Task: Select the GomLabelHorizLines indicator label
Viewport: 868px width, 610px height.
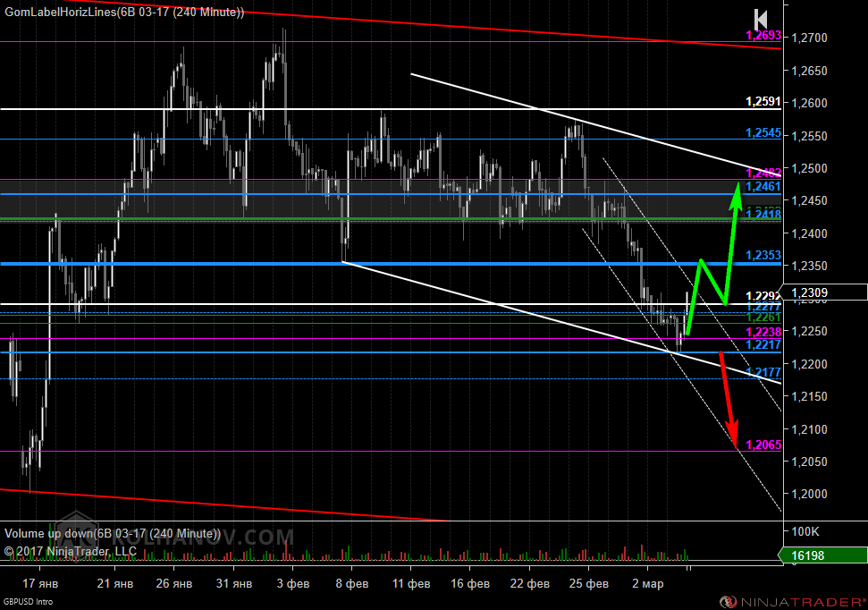Action: click(x=124, y=13)
